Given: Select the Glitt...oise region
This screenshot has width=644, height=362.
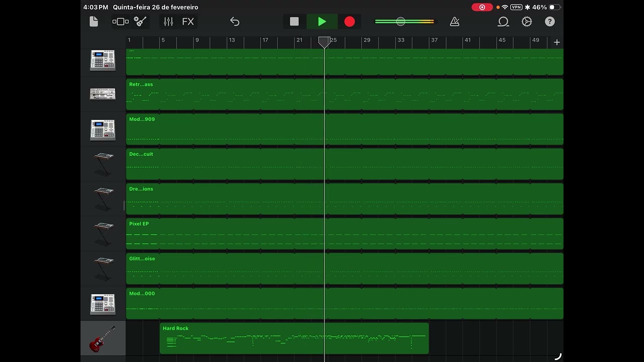Looking at the screenshot, I should 345,268.
